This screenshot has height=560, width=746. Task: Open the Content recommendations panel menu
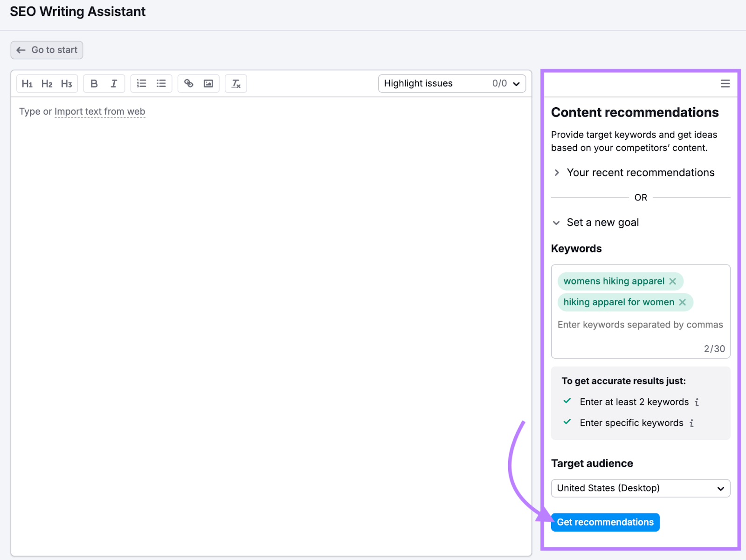pyautogui.click(x=725, y=83)
